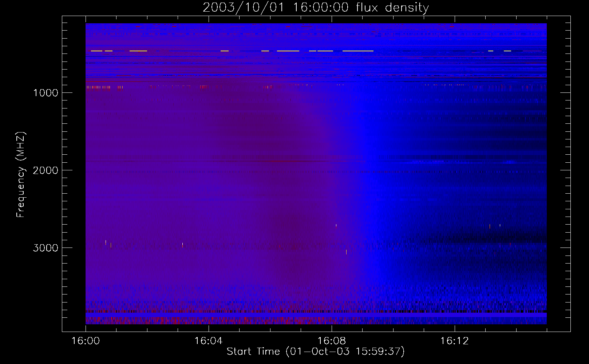Click the 16:00 time tick label
The width and height of the screenshot is (589, 364).
pyautogui.click(x=86, y=341)
